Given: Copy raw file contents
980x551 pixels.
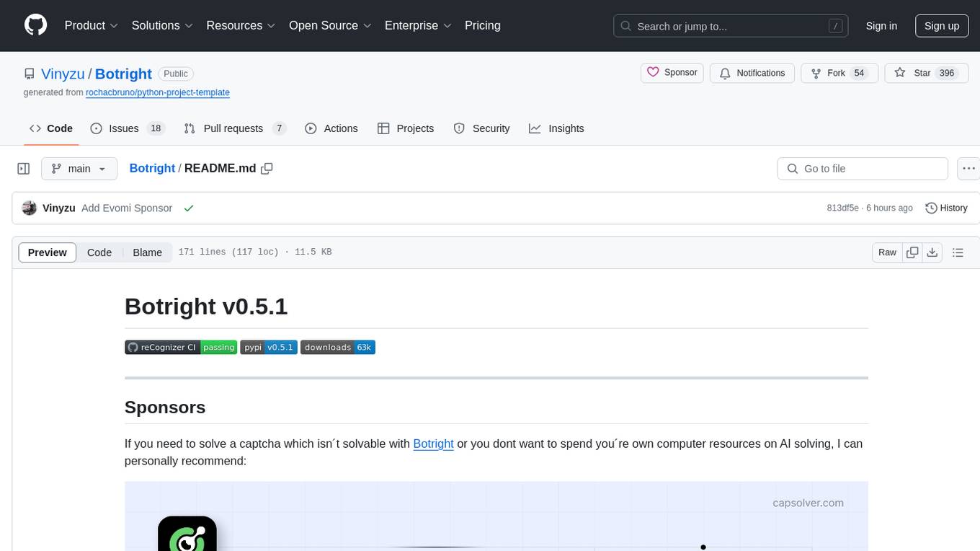Looking at the screenshot, I should point(912,252).
